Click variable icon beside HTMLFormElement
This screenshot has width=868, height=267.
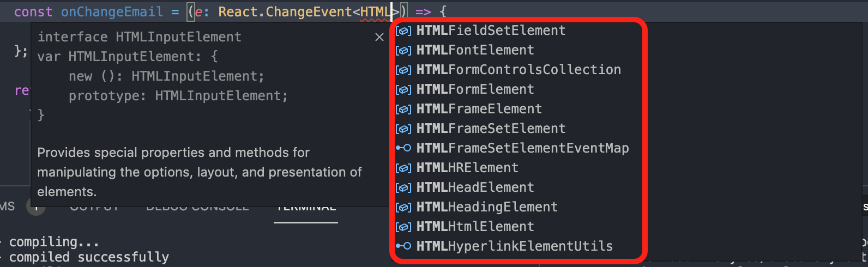(403, 90)
